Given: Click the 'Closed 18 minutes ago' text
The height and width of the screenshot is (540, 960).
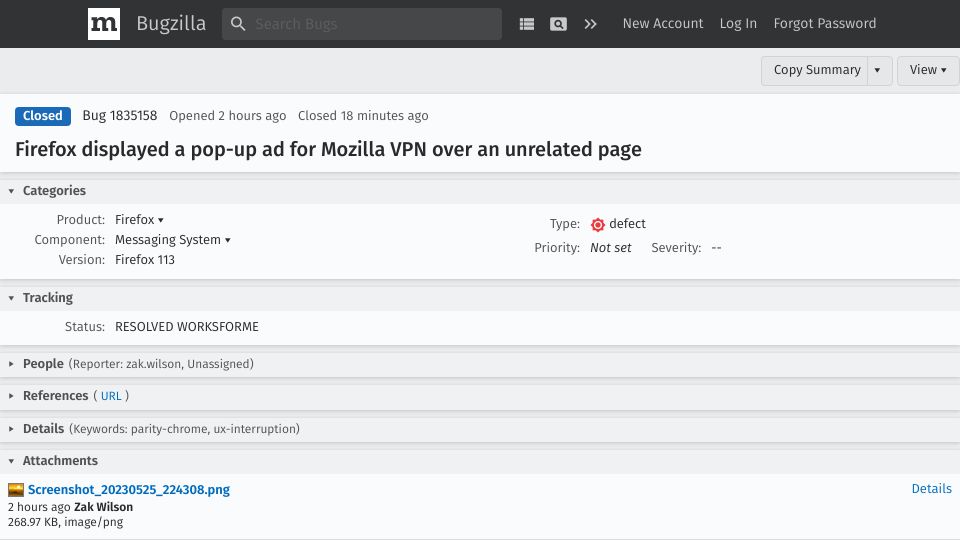Looking at the screenshot, I should [363, 116].
